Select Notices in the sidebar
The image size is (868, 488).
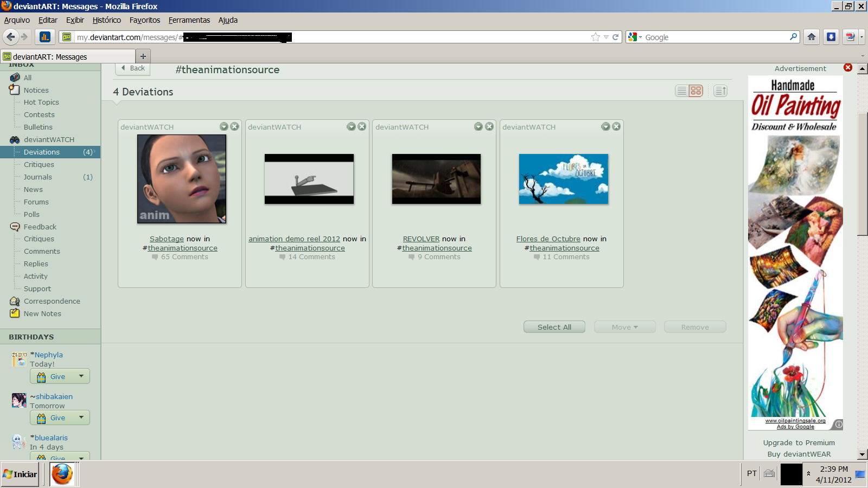(x=36, y=90)
